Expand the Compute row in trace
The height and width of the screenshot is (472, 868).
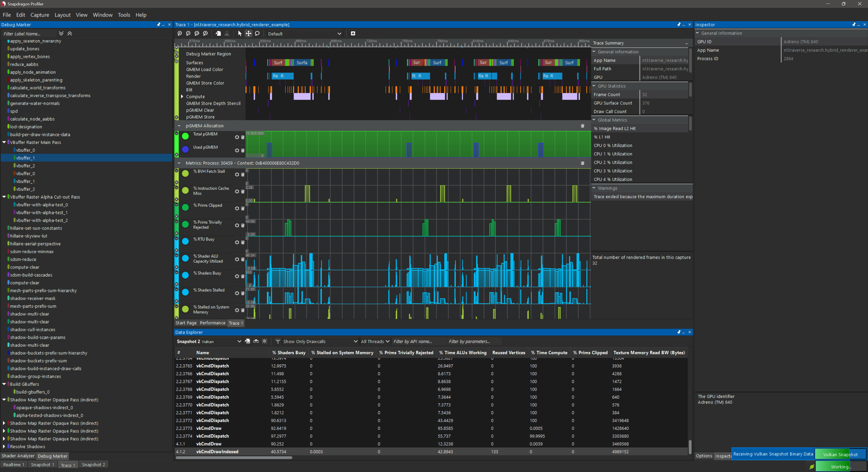pos(182,96)
